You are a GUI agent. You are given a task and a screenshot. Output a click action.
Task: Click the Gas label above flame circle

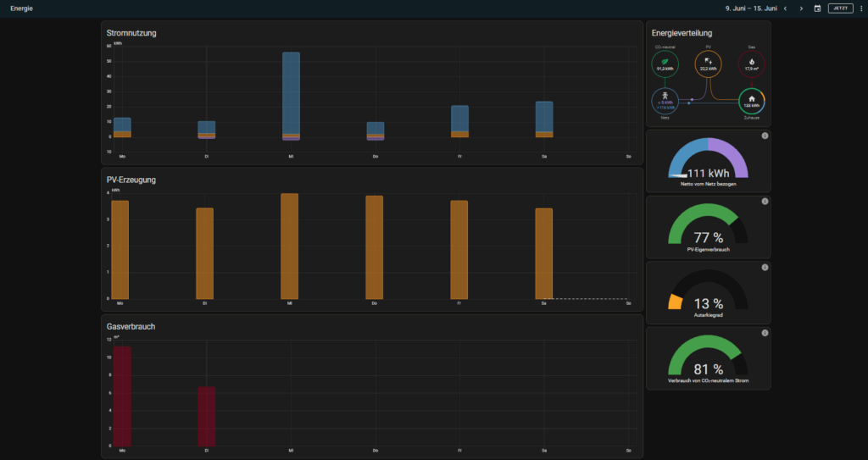[752, 47]
